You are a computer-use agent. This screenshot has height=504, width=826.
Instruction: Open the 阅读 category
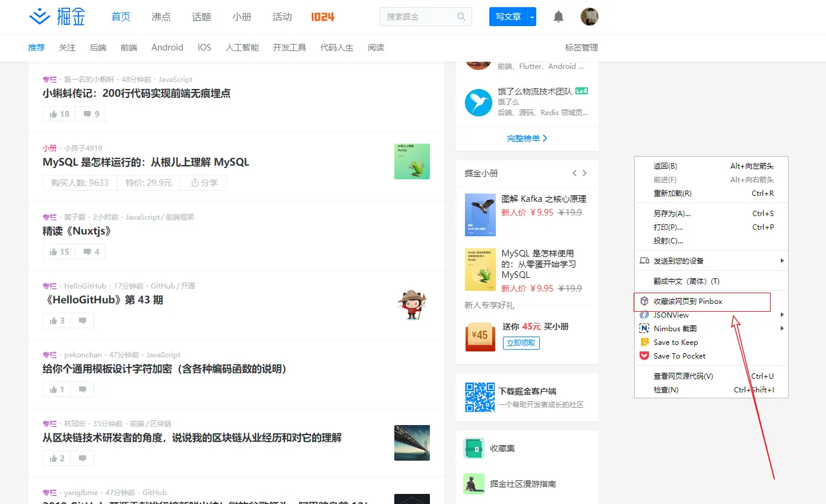pyautogui.click(x=376, y=47)
